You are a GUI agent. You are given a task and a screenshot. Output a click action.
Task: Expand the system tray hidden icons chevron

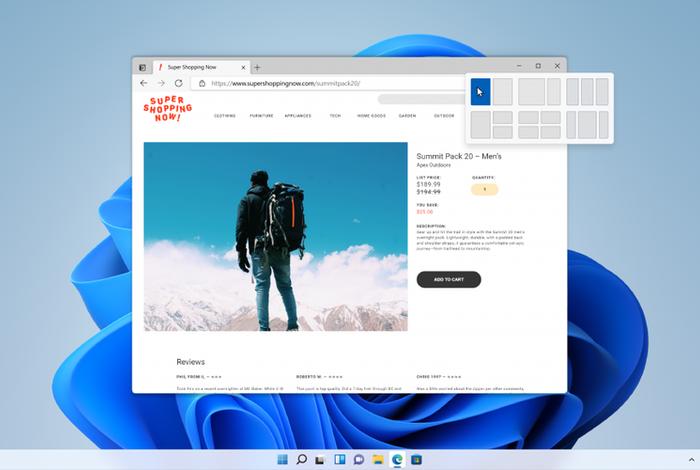click(692, 460)
